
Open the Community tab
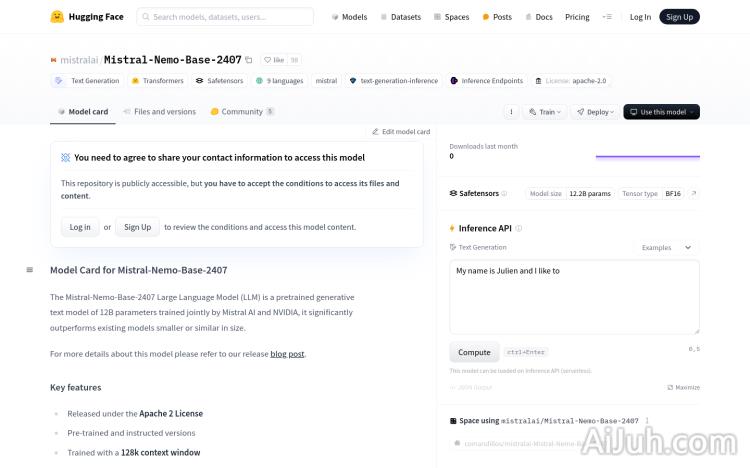(x=242, y=112)
